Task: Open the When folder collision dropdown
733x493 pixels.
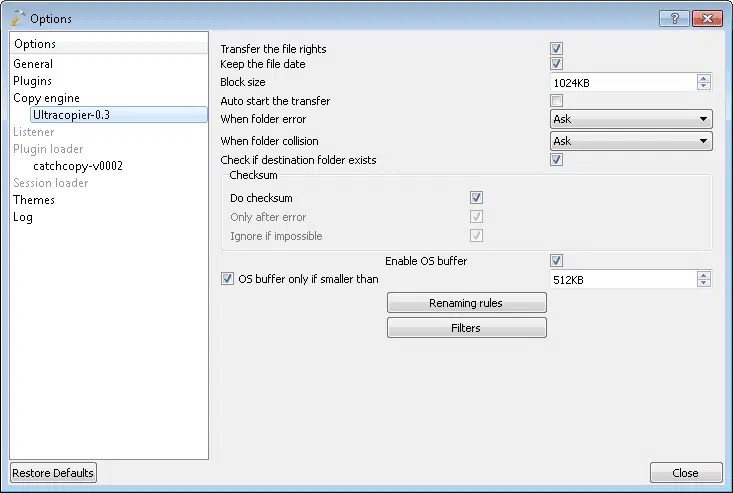Action: [x=631, y=141]
